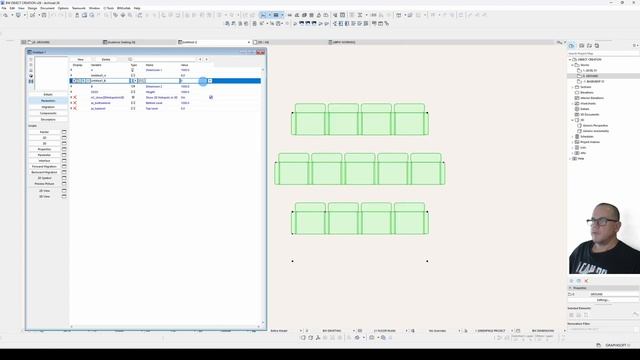Open the Interface script window icon
The height and width of the screenshot is (360, 640).
pos(64,161)
